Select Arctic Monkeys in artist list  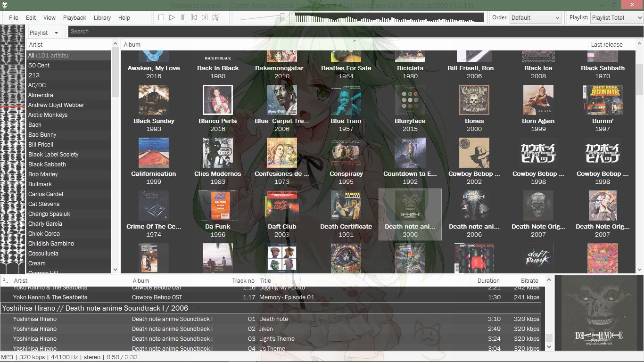pos(48,115)
